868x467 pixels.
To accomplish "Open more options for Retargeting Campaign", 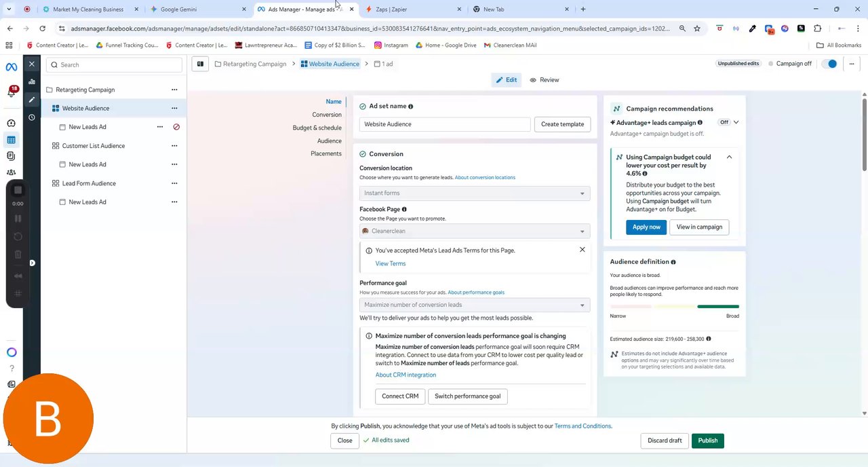I will 174,90.
